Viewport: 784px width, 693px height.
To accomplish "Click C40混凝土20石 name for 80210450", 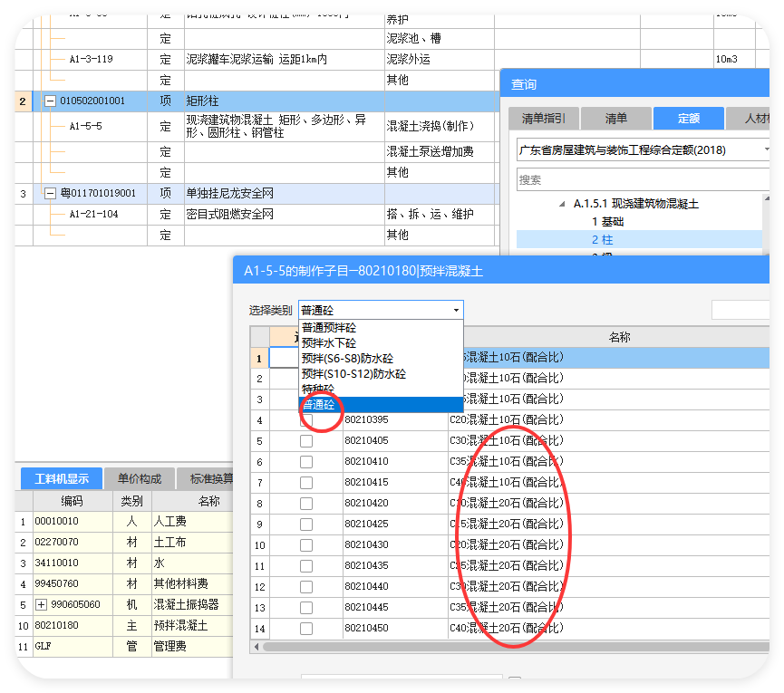I will [506, 628].
